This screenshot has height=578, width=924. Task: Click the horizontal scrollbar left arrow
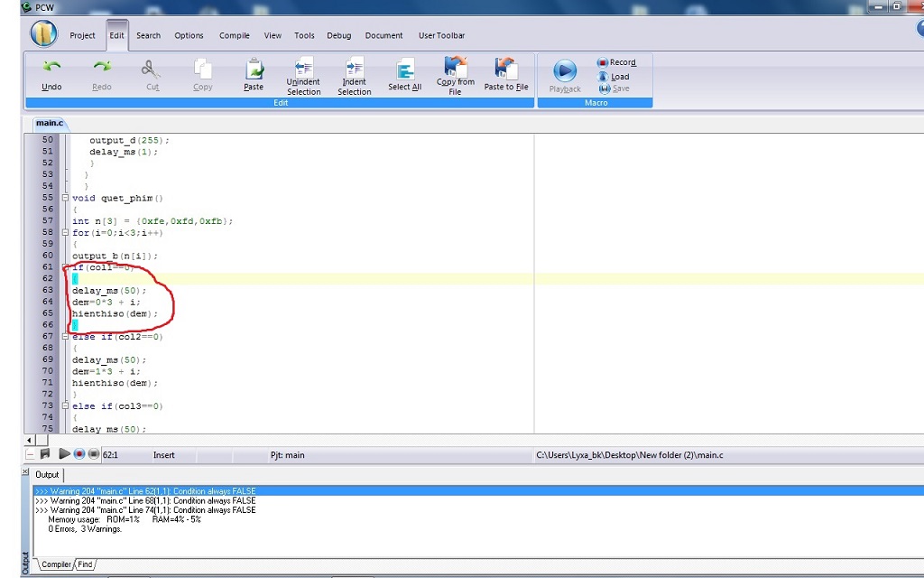[x=30, y=440]
